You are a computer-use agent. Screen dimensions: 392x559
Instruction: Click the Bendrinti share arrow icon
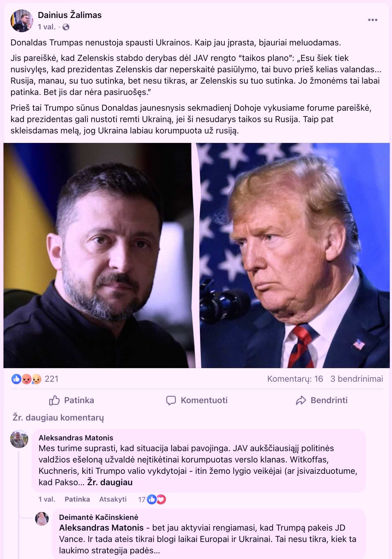click(301, 400)
